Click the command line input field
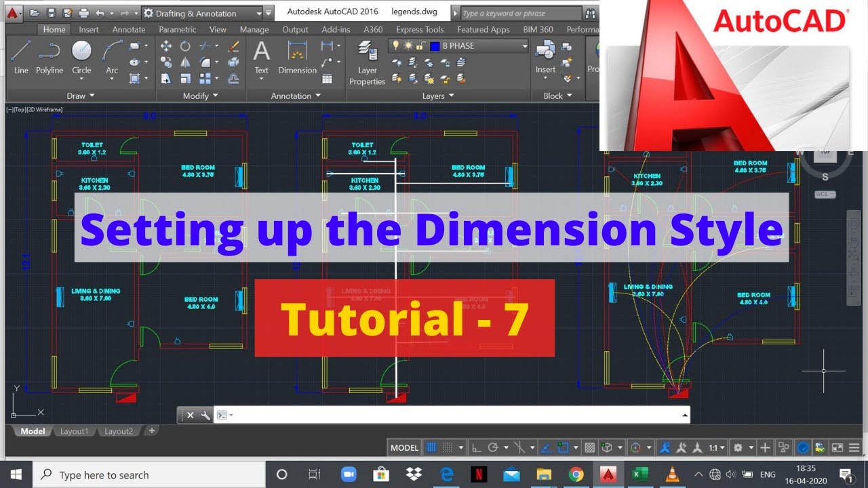Viewport: 868px width, 488px height. pos(453,415)
